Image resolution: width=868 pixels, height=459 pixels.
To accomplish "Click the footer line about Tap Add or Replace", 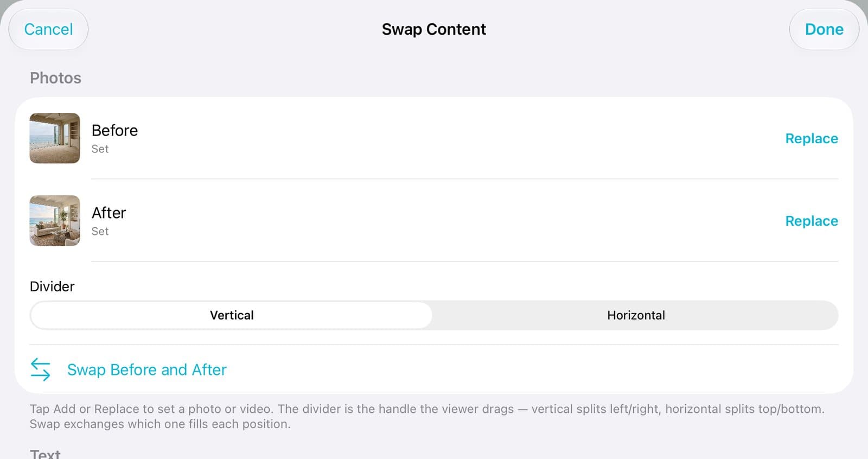I will pos(427,409).
